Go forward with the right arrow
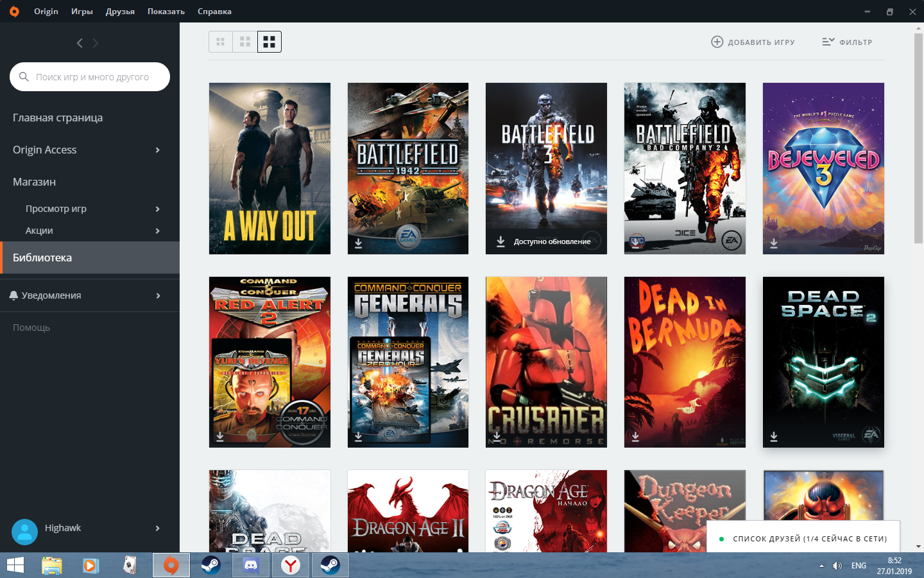 [x=96, y=43]
